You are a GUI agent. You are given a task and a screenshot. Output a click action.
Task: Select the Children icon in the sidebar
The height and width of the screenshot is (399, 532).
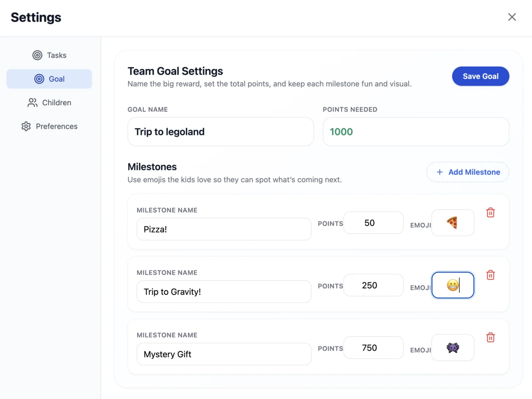[31, 103]
